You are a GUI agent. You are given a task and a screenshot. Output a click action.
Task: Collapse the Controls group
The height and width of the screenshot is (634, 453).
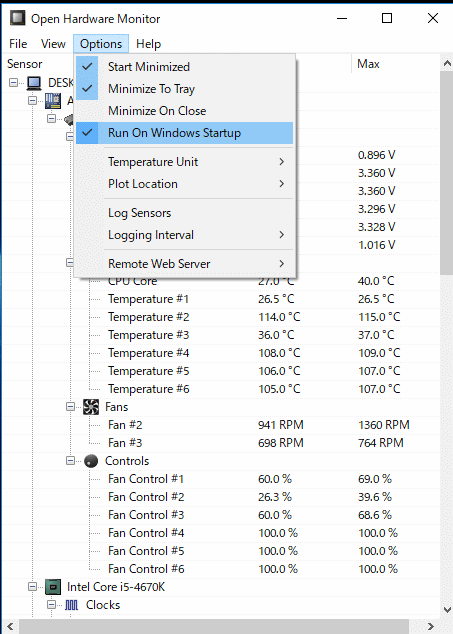coord(70,461)
